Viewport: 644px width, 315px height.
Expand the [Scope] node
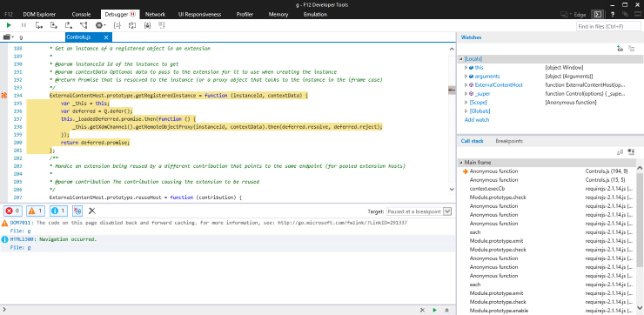[466, 103]
